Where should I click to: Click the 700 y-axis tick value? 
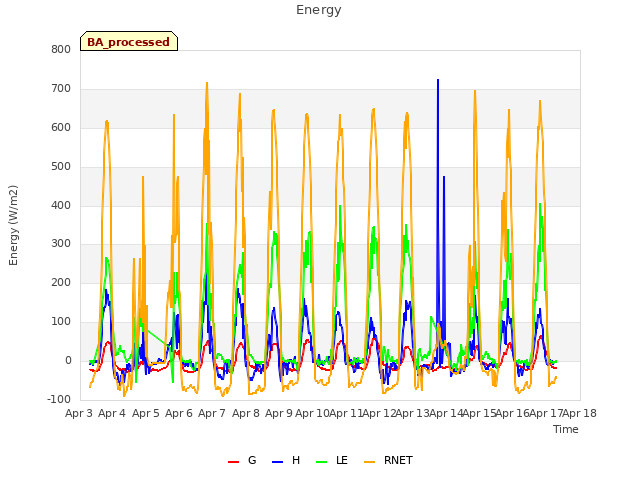click(x=61, y=88)
